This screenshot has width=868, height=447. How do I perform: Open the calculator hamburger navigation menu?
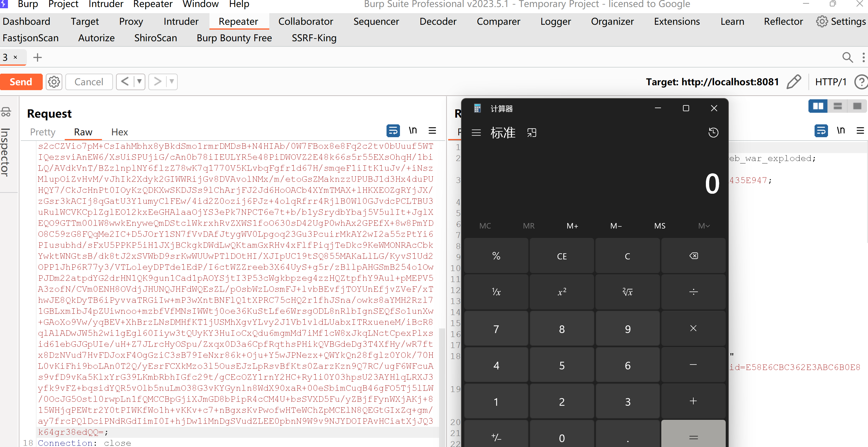pos(476,133)
